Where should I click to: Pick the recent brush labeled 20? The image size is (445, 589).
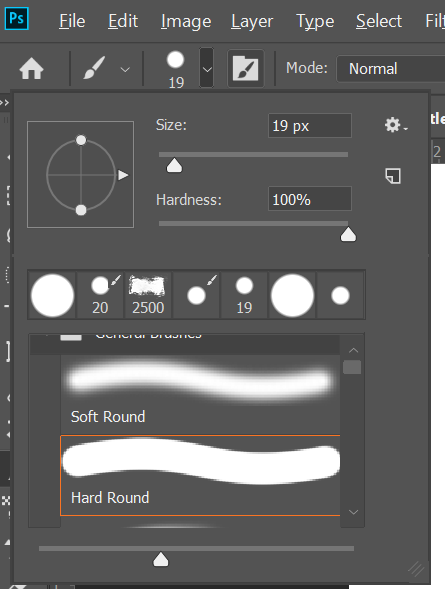100,295
